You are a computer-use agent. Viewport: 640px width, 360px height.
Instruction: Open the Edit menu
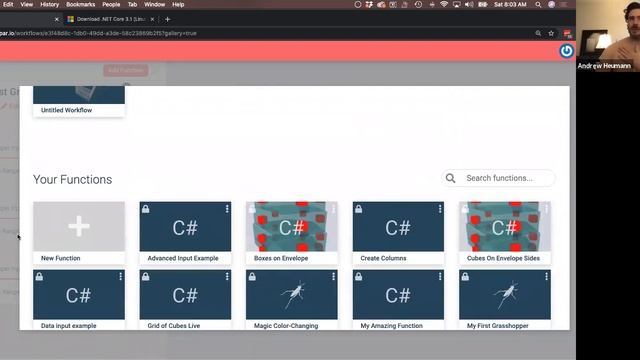tap(8, 4)
